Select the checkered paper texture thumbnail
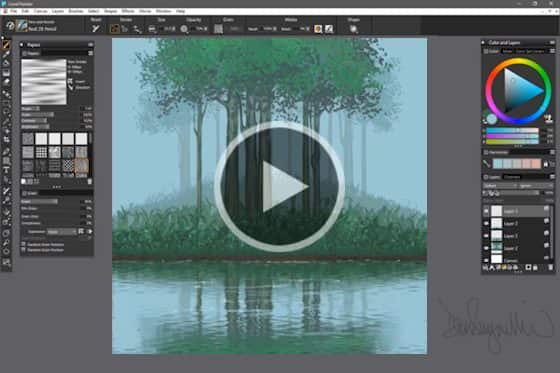This screenshot has height=373, width=560. point(68,165)
